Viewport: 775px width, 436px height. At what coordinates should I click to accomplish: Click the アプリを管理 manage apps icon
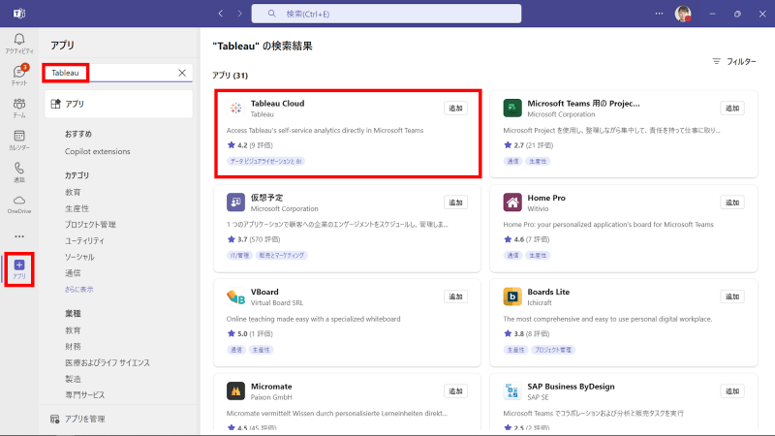[x=55, y=419]
